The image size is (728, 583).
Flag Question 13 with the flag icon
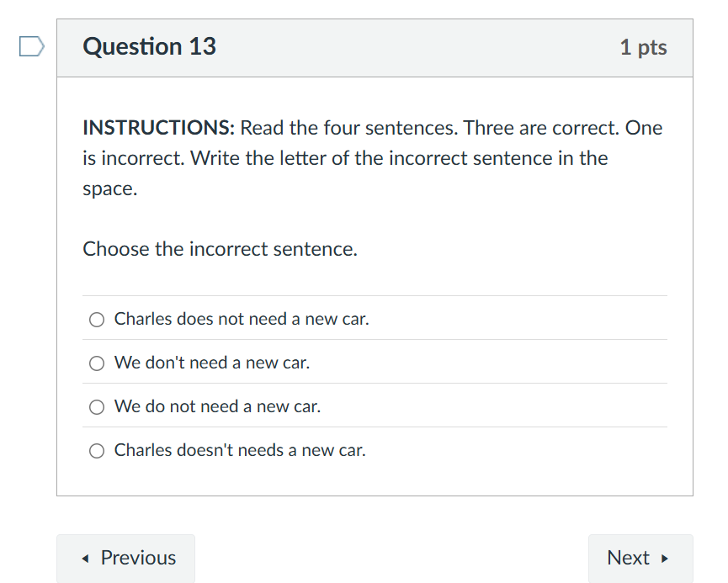(31, 47)
